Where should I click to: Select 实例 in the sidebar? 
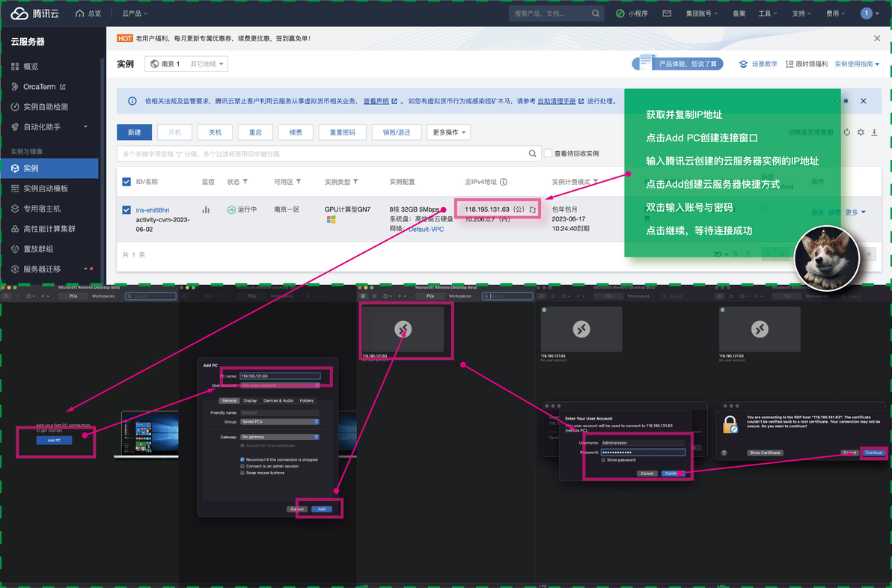point(49,168)
